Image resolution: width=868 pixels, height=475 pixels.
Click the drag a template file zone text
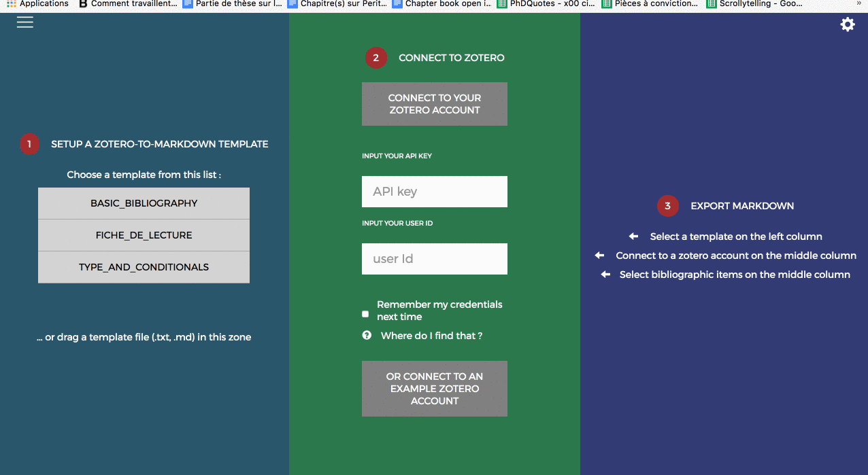pyautogui.click(x=144, y=337)
